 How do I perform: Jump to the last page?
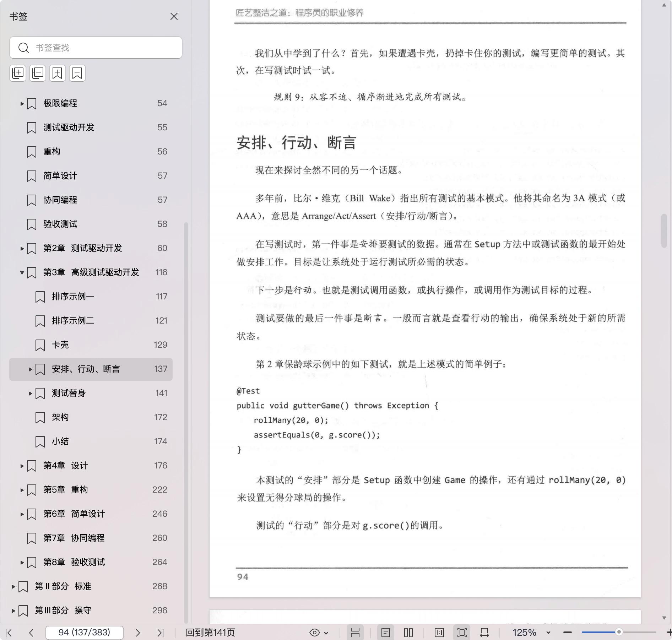[x=161, y=633]
